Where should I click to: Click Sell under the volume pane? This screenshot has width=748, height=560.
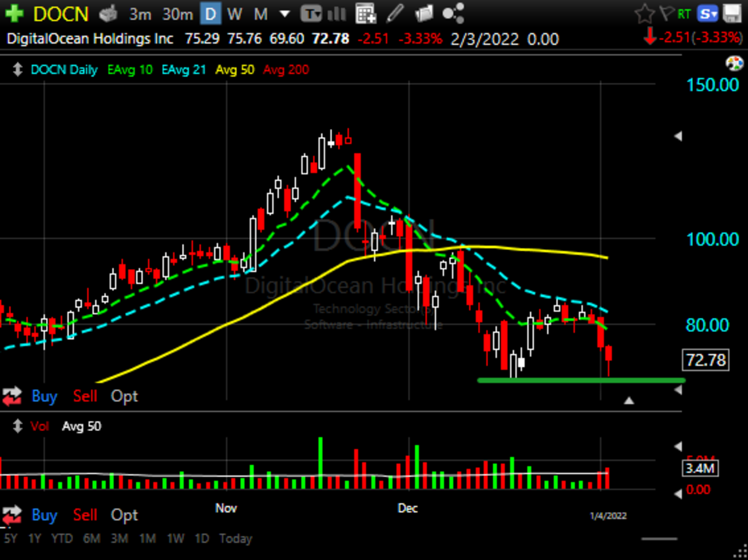85,515
